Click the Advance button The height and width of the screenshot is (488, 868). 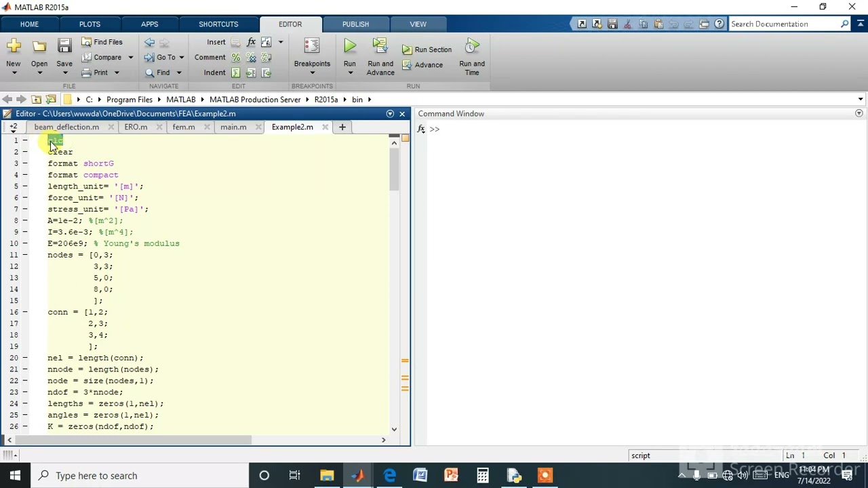[x=422, y=65]
